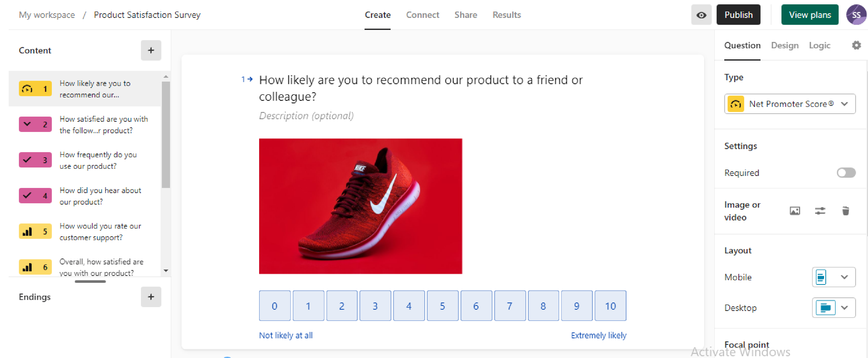The image size is (868, 358).
Task: Delete the image with trash icon
Action: (846, 211)
